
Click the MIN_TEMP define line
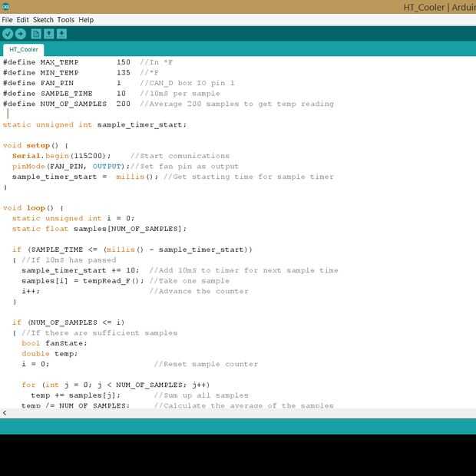click(x=81, y=73)
